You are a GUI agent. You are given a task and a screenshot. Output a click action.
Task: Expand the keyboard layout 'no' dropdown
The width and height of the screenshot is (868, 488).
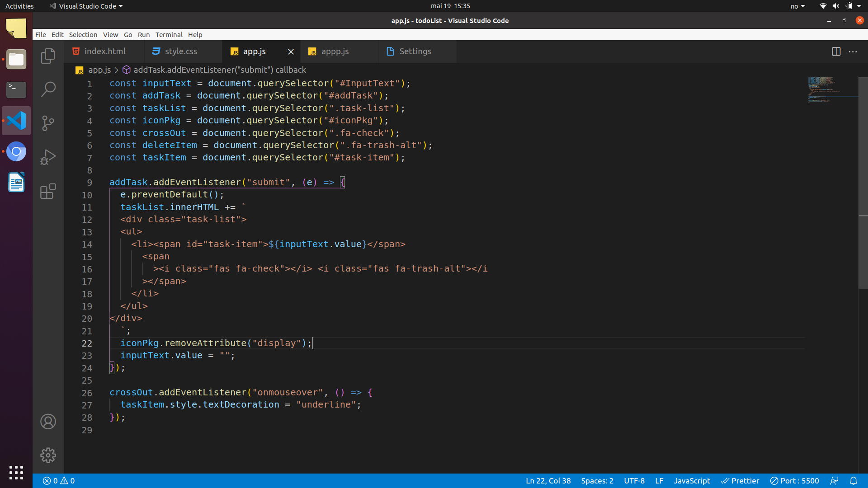(x=797, y=6)
